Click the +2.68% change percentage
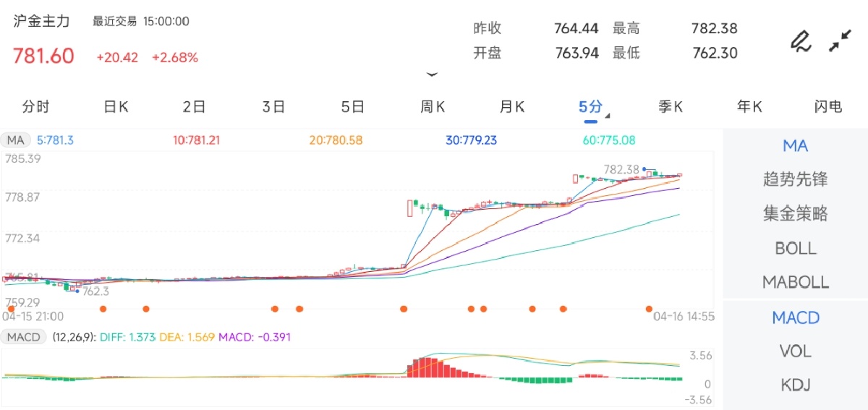 [175, 58]
